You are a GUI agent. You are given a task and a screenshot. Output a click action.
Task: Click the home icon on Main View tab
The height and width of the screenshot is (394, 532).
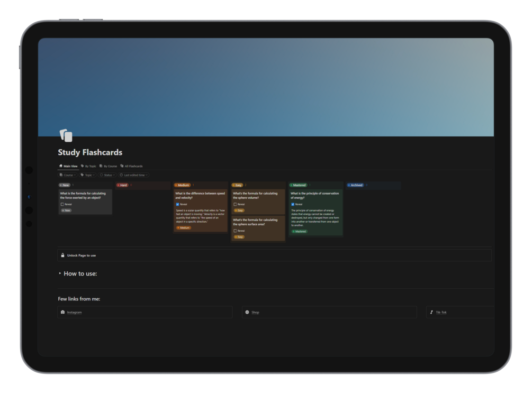coord(61,166)
